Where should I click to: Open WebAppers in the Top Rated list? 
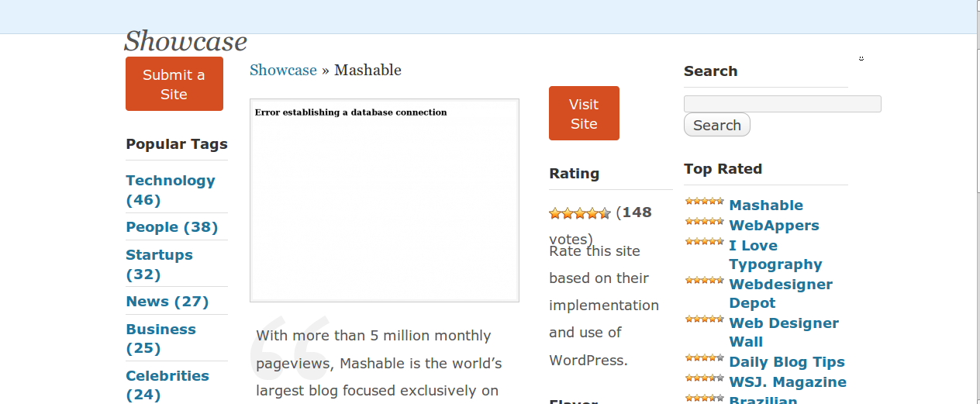[774, 226]
